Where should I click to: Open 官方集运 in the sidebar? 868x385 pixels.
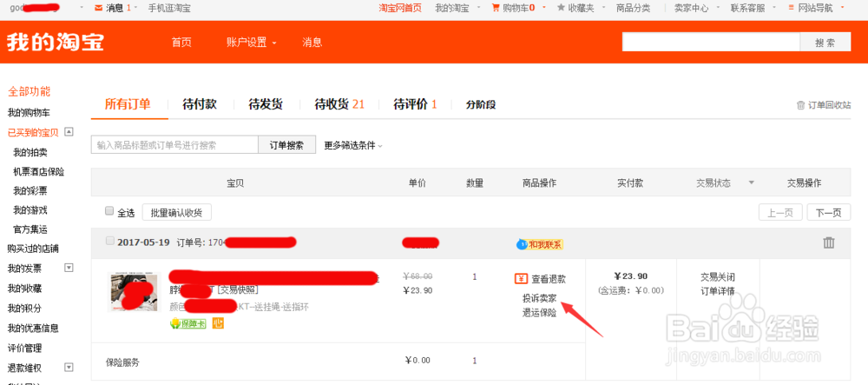(30, 229)
